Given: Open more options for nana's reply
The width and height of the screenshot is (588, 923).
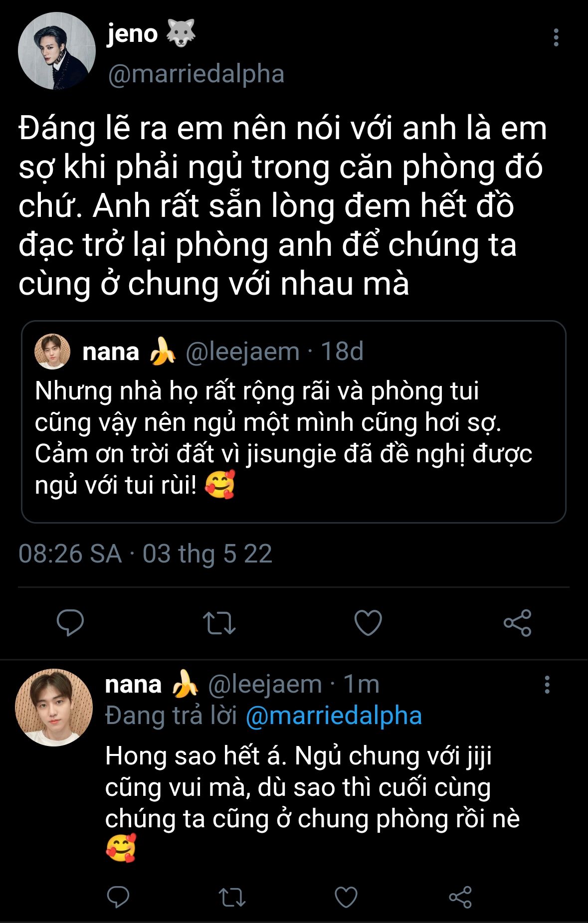Looking at the screenshot, I should click(547, 685).
